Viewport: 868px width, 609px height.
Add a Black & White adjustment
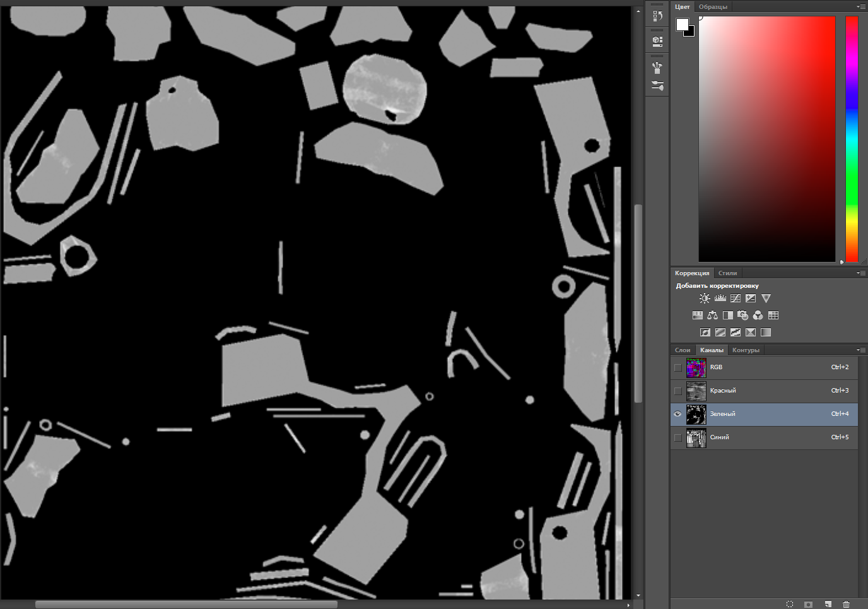point(728,316)
